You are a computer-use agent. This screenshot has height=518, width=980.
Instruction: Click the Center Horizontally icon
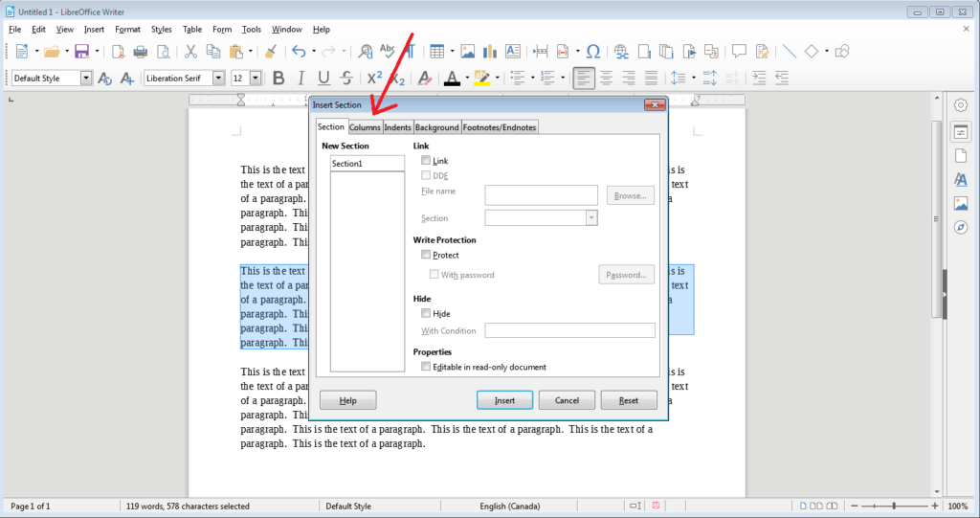pyautogui.click(x=606, y=79)
